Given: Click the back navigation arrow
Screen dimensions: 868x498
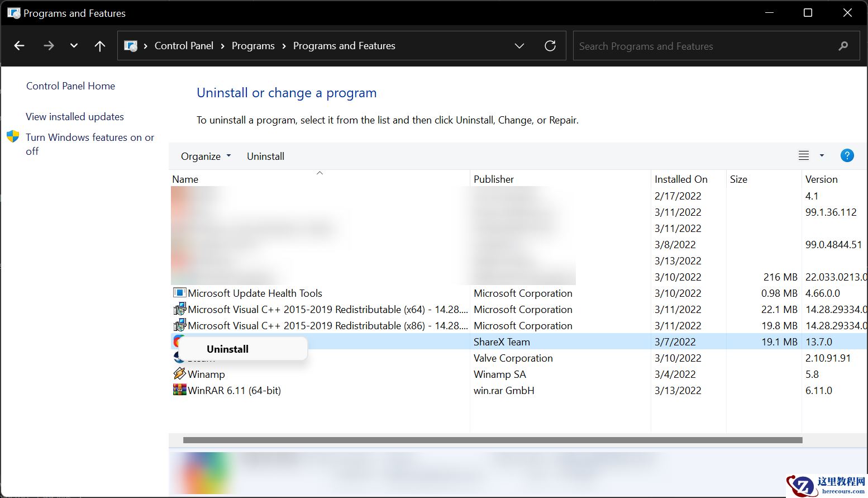Looking at the screenshot, I should (19, 45).
